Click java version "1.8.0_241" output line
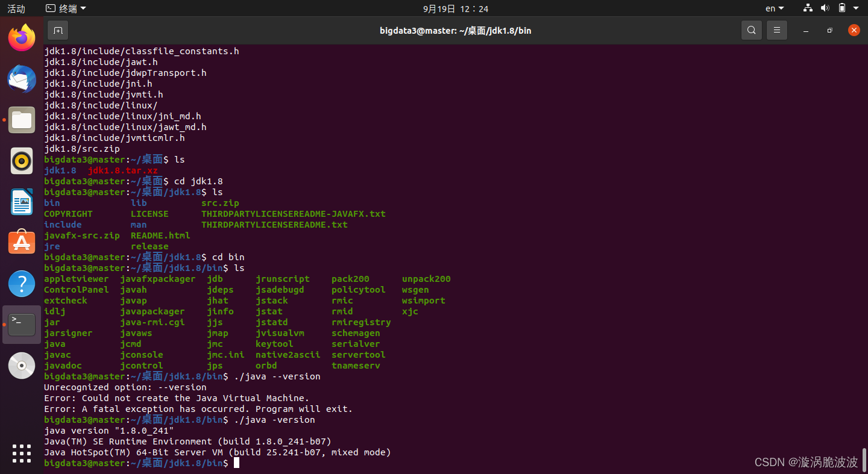 click(x=109, y=431)
